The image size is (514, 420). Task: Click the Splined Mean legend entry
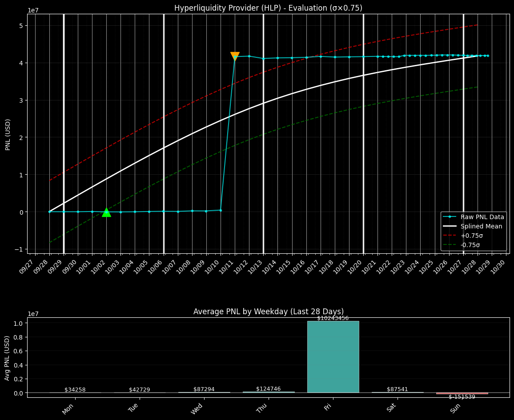click(x=481, y=226)
